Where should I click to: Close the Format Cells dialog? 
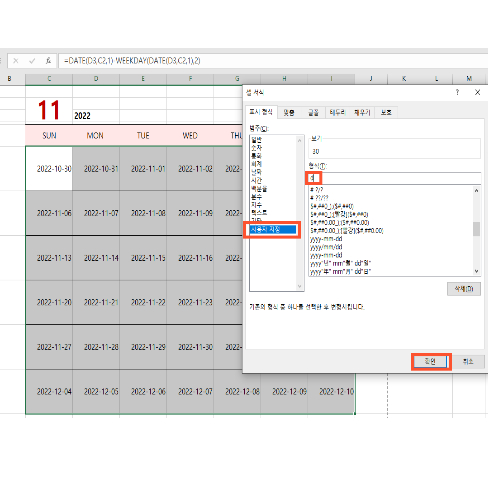(x=477, y=92)
